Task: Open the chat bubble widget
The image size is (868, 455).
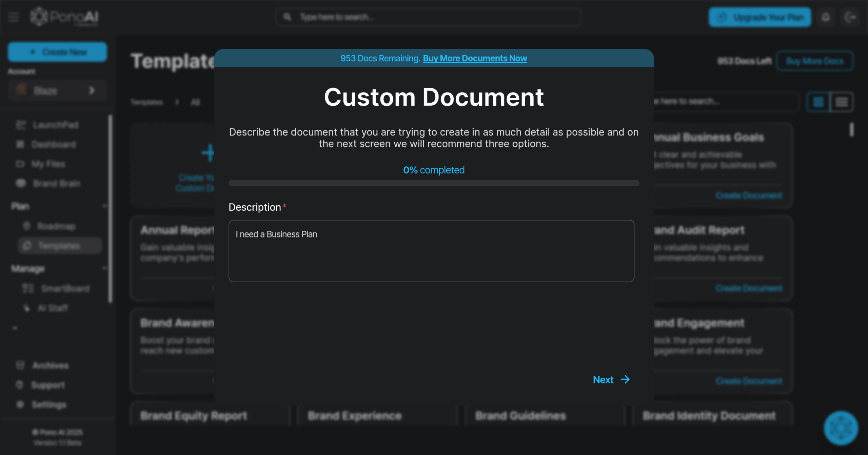Action: (841, 428)
